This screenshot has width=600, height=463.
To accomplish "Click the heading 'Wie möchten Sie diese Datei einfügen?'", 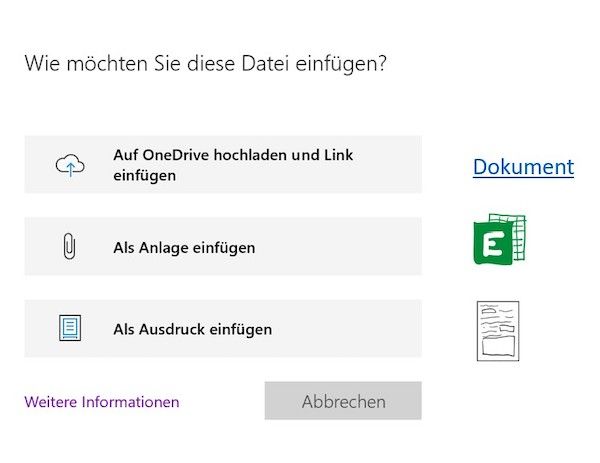I will pos(206,64).
